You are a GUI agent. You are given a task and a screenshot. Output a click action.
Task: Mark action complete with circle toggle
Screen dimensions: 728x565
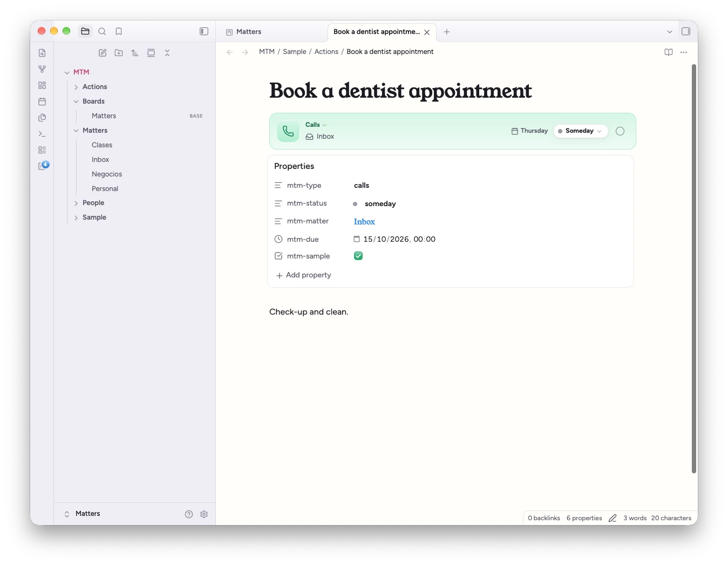click(620, 131)
